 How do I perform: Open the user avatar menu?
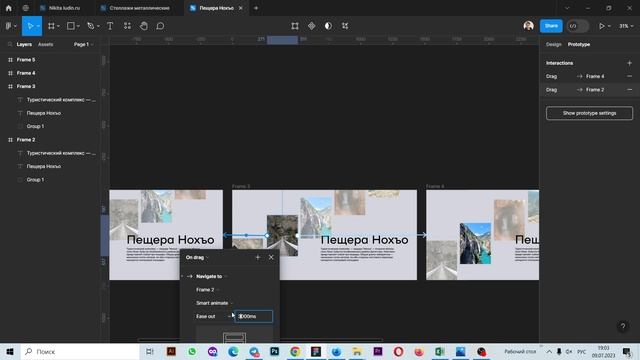coord(529,26)
